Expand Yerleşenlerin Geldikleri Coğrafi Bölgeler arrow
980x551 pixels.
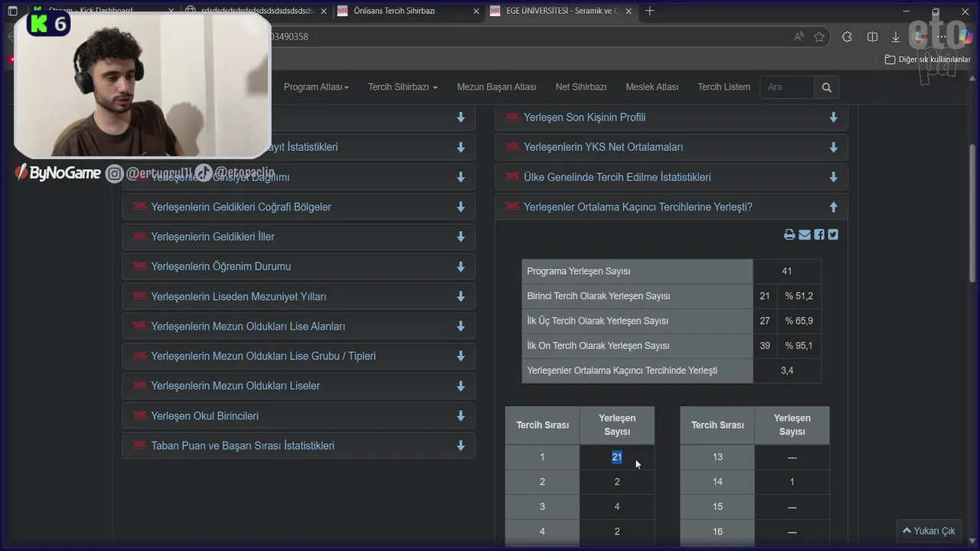coord(461,207)
